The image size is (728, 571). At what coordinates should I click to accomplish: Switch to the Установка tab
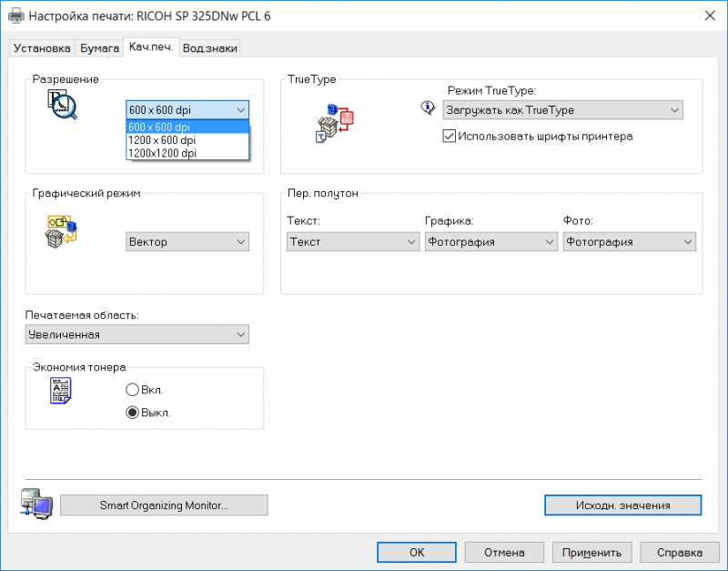(42, 48)
